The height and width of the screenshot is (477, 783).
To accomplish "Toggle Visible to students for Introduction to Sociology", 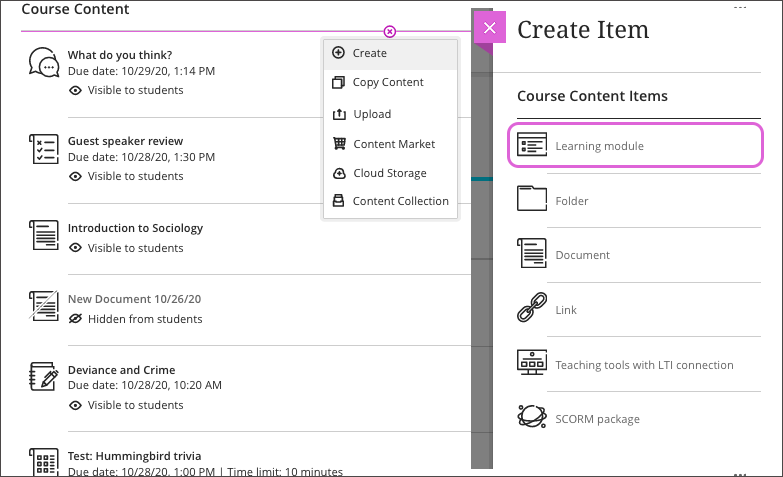I will pyautogui.click(x=126, y=248).
